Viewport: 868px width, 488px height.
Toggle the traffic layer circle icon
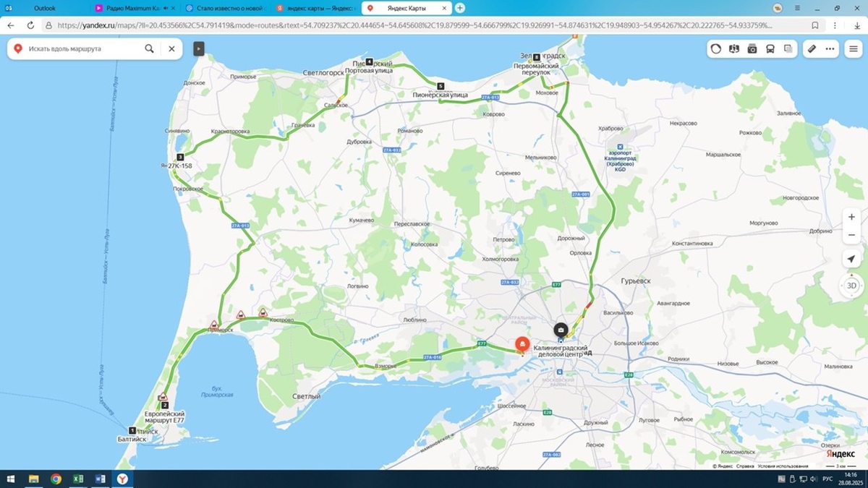point(715,49)
